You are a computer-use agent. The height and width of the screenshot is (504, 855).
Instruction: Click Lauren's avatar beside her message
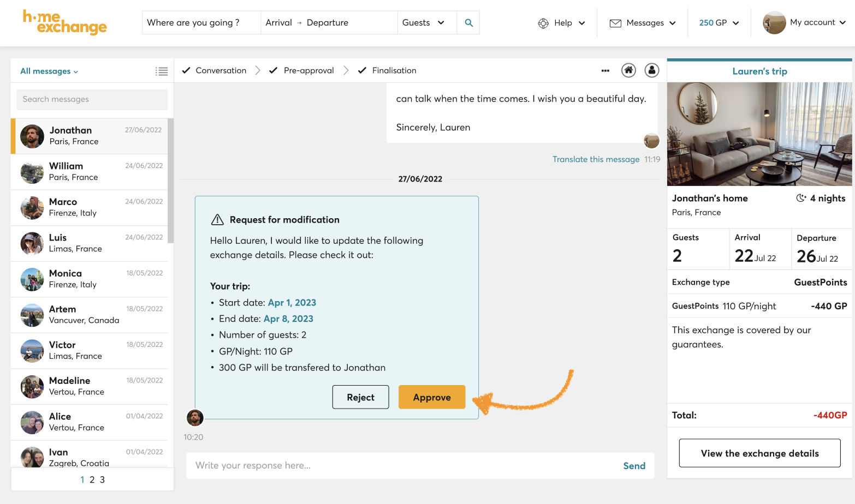(651, 141)
